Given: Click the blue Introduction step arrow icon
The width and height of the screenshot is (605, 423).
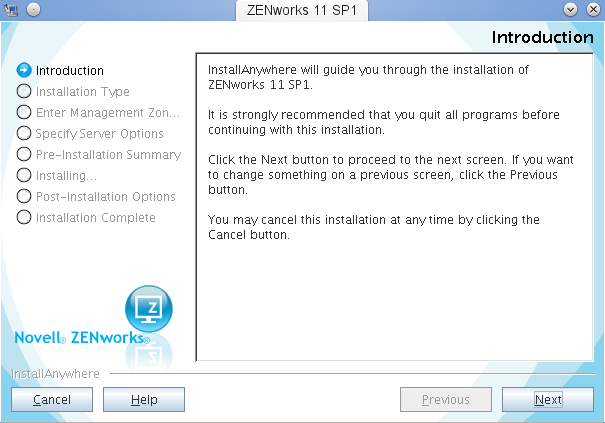Looking at the screenshot, I should click(25, 71).
